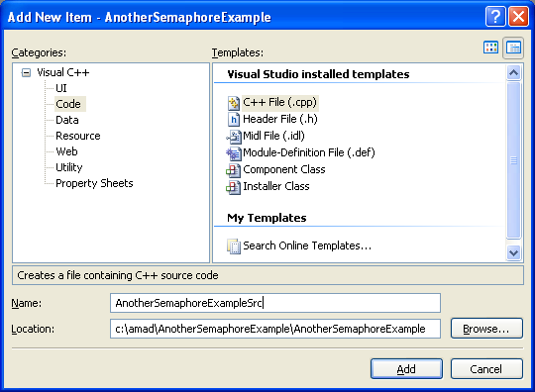This screenshot has width=535, height=392.
Task: Click the Add button
Action: coord(406,369)
